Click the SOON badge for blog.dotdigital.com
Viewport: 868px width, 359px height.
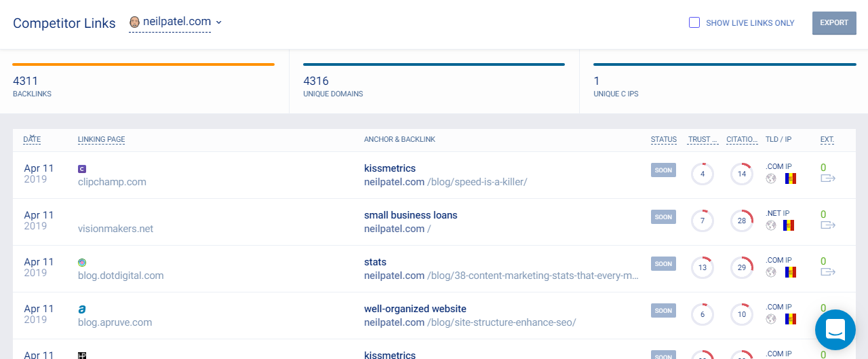pos(663,263)
